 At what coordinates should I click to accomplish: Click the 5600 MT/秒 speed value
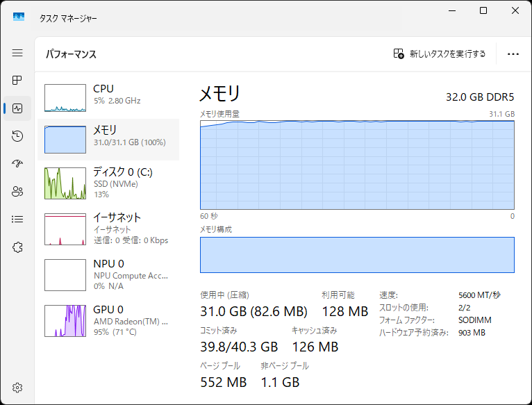pyautogui.click(x=479, y=295)
